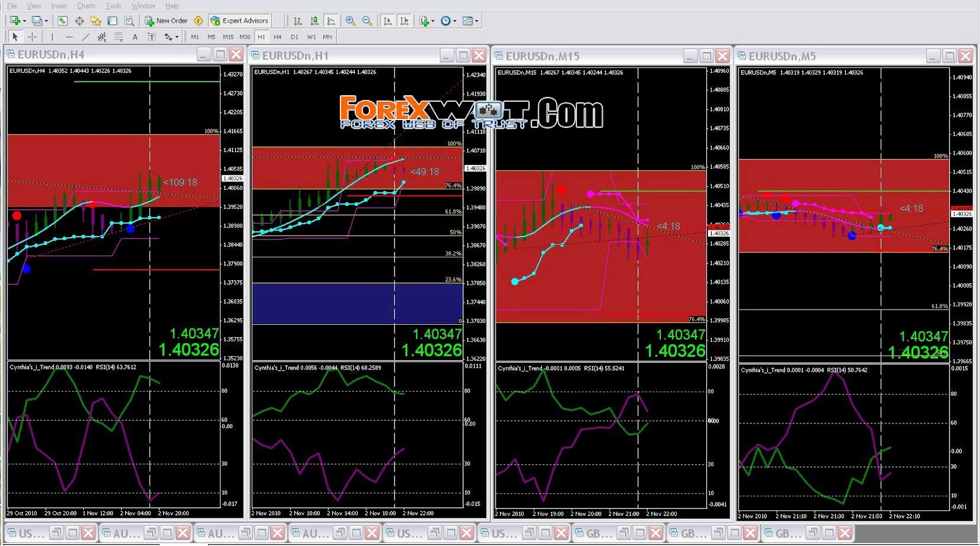
Task: Switch chart to Bar Chart mode
Action: (298, 21)
